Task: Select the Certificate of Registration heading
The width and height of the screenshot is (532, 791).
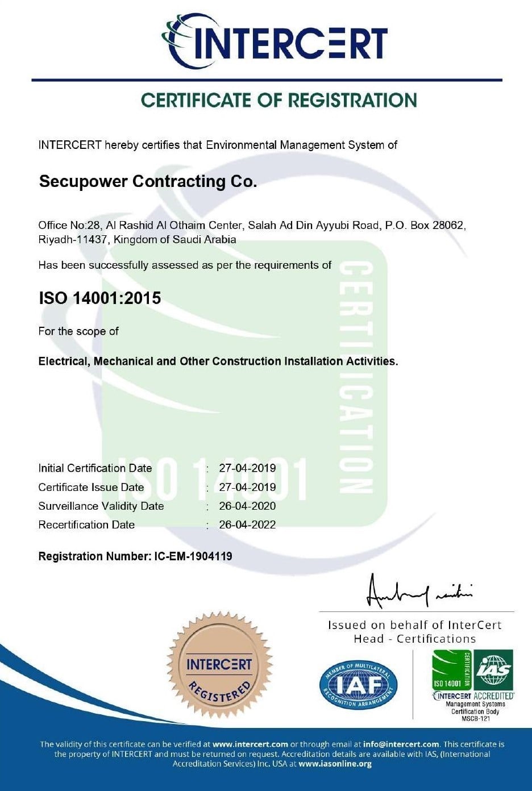Action: pos(279,100)
